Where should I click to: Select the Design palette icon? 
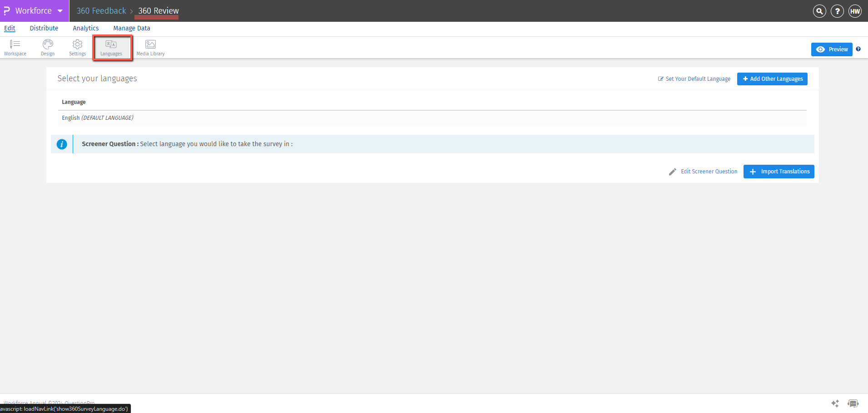47,44
